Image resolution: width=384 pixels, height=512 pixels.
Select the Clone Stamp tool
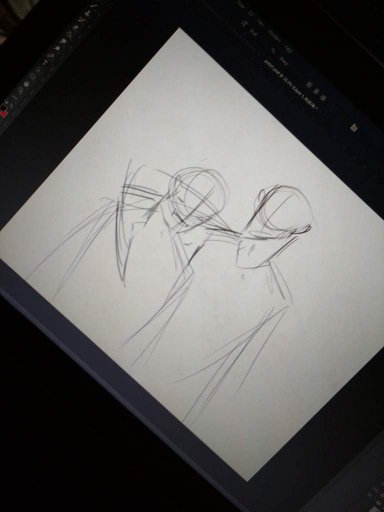tap(87, 14)
